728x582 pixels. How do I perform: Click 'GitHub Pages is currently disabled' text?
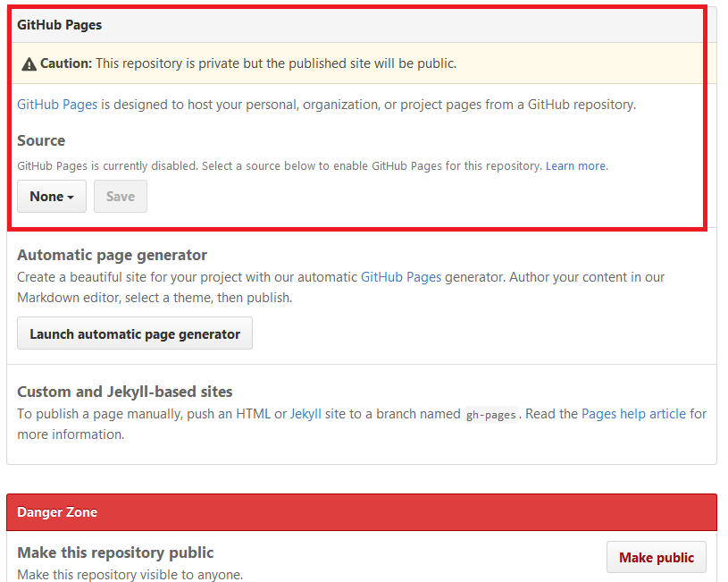107,166
